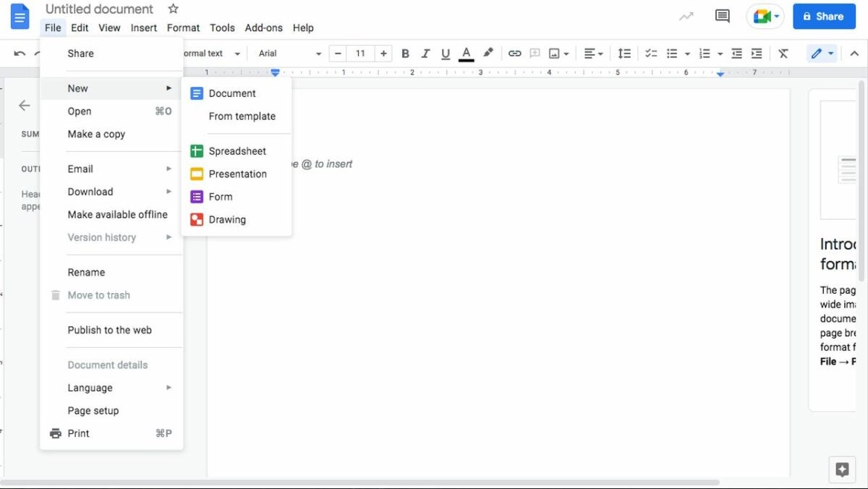This screenshot has width=868, height=489.
Task: Click the blue Share button
Action: (824, 16)
